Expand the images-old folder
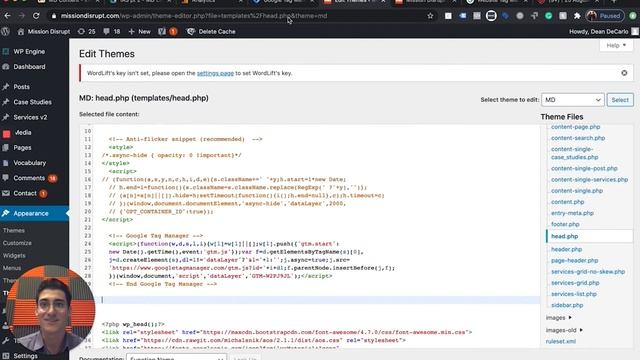This screenshot has height=360, width=640. point(564,330)
